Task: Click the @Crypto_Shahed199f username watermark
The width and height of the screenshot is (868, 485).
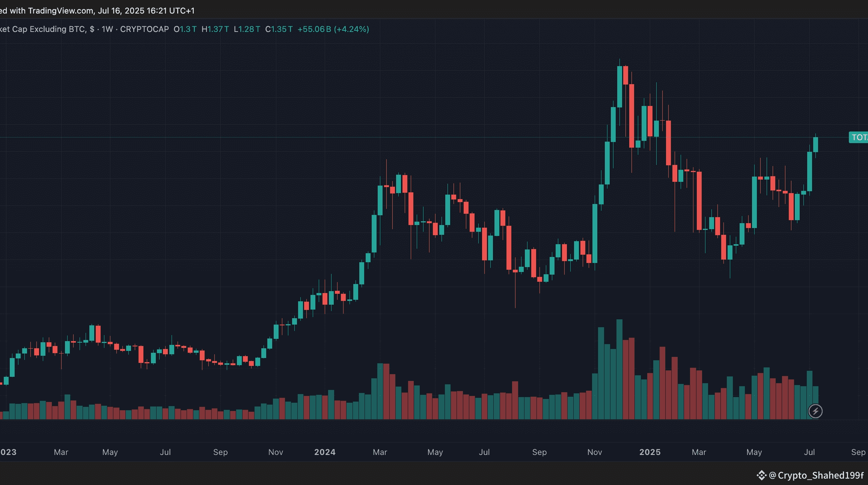Action: (x=816, y=475)
